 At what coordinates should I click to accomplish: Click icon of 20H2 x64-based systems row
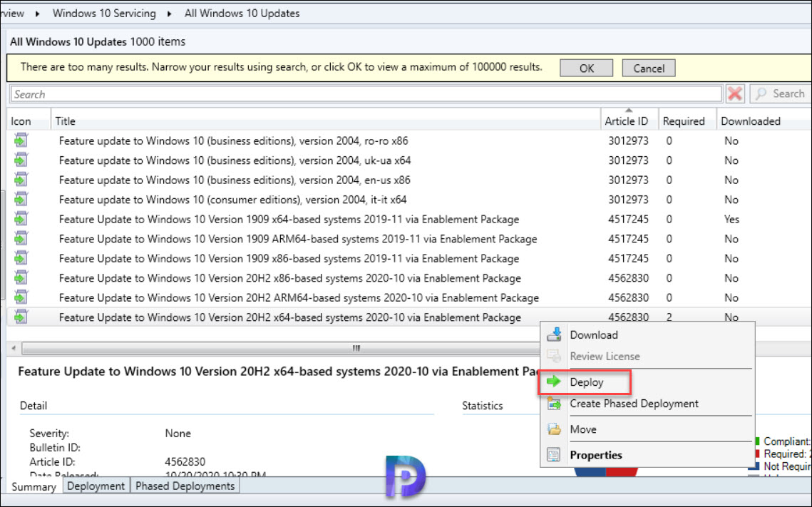point(21,317)
